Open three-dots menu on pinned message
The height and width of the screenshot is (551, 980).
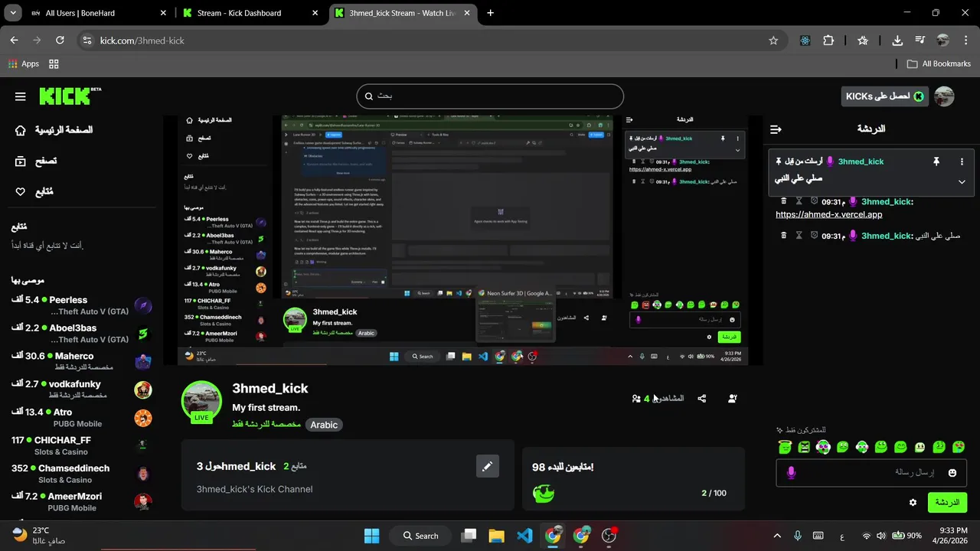click(x=962, y=161)
